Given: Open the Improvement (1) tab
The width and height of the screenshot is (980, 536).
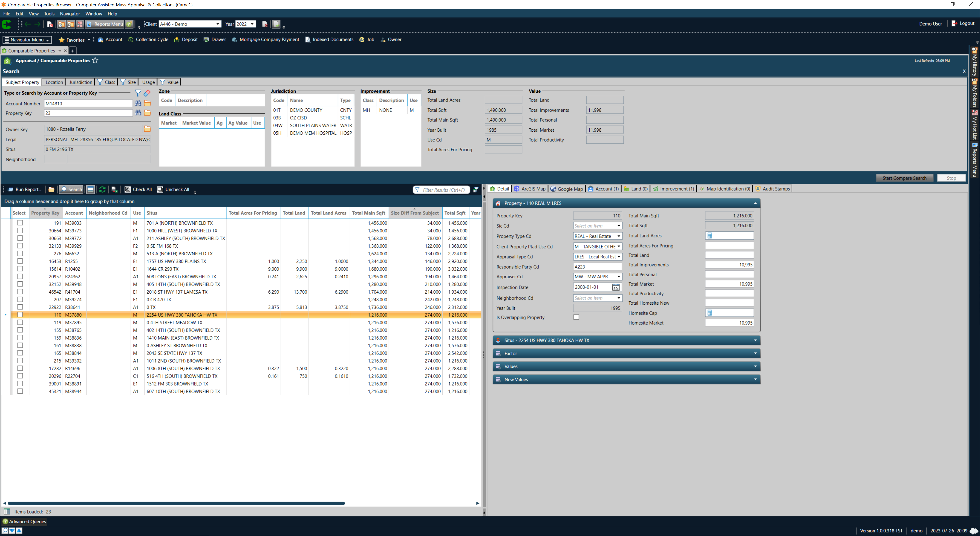Looking at the screenshot, I should (673, 189).
